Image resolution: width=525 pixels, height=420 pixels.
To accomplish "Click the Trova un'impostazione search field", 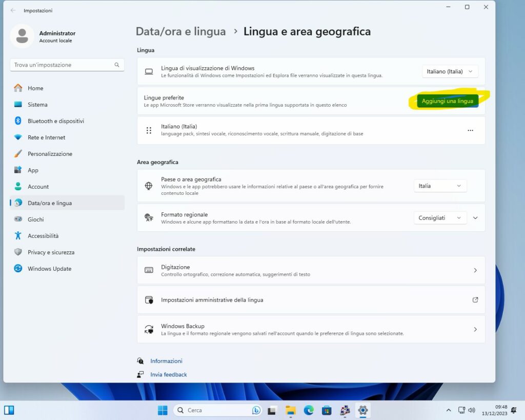I will (x=62, y=65).
